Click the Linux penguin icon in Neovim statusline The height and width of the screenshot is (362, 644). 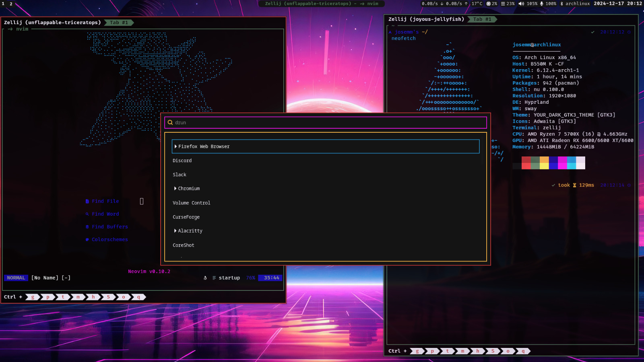[205, 278]
